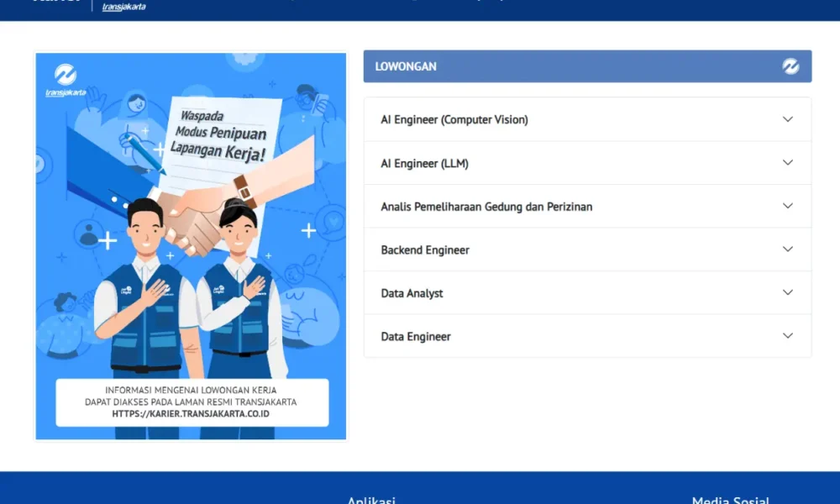Click the "Data Engineer" job title
The image size is (840, 504).
tap(416, 337)
